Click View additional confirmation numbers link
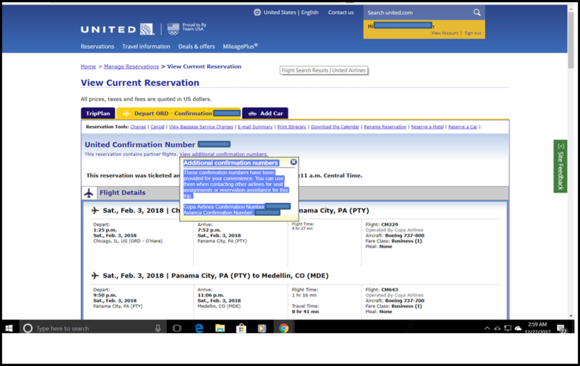 pos(224,154)
